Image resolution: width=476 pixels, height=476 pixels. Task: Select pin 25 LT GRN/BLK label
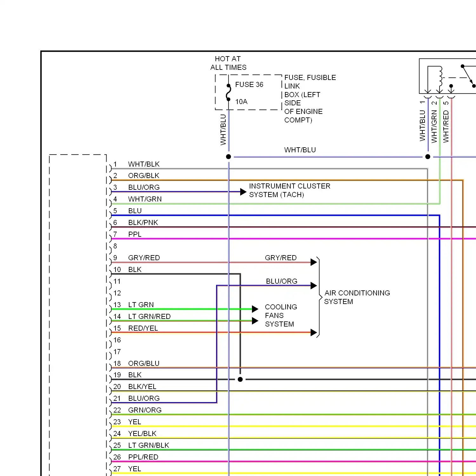(x=149, y=445)
